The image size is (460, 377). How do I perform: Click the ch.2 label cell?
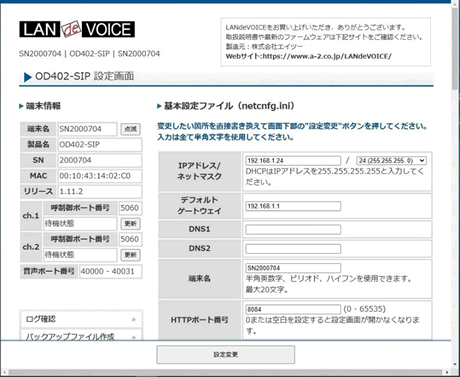click(31, 247)
